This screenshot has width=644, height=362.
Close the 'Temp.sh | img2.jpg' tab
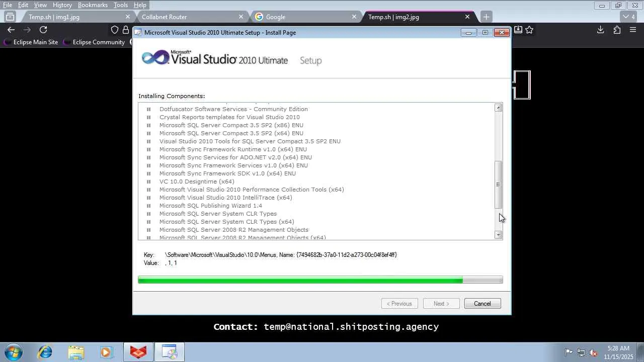tap(467, 17)
